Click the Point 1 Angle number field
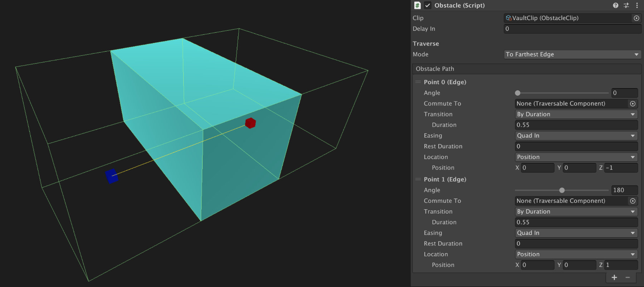Viewport: 644px width, 287px height. tap(624, 190)
